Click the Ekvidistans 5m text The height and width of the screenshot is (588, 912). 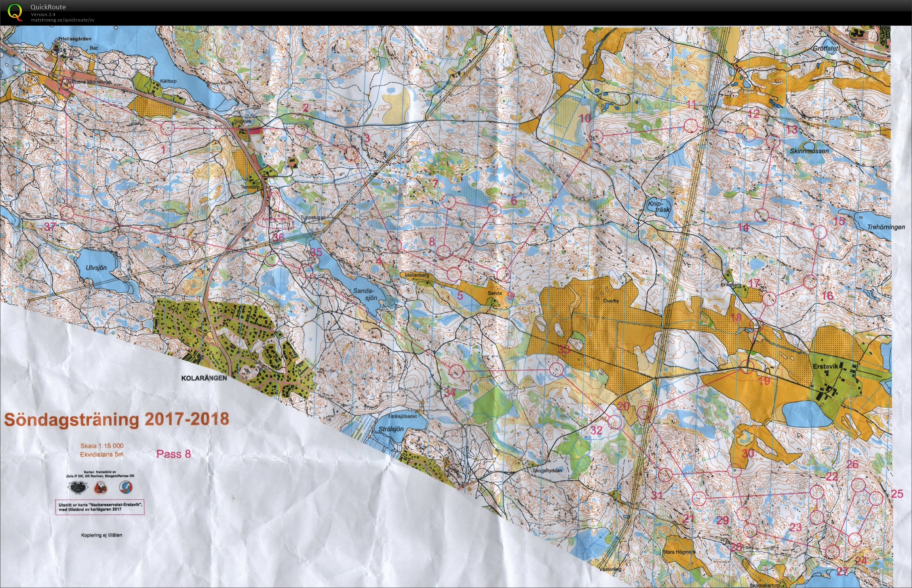tap(102, 454)
